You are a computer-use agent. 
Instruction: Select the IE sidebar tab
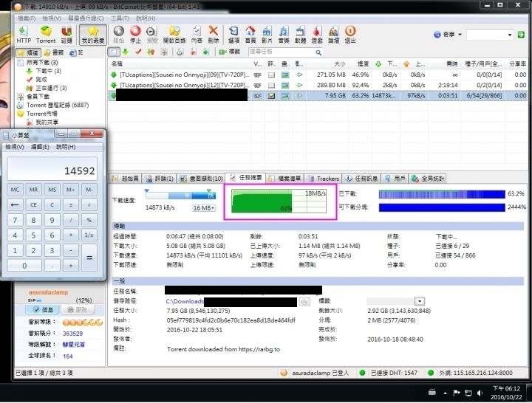[x=76, y=52]
